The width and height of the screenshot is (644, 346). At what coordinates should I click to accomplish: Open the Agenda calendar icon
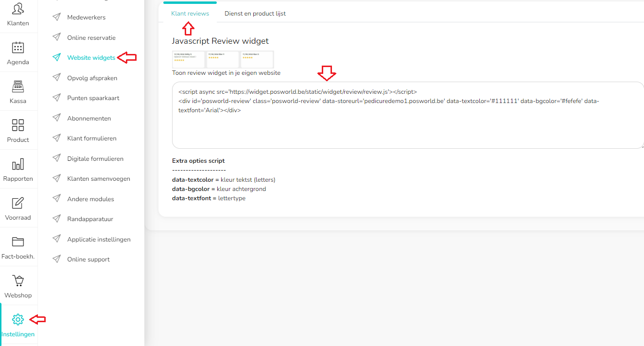pyautogui.click(x=18, y=47)
